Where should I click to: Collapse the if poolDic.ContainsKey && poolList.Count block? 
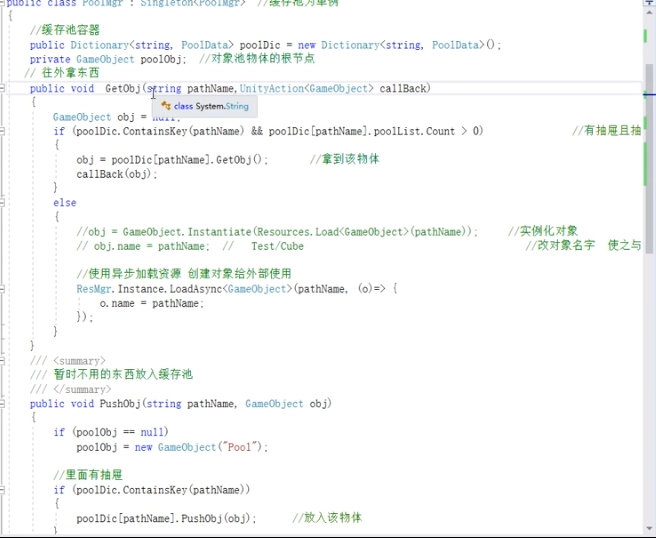pyautogui.click(x=2, y=131)
